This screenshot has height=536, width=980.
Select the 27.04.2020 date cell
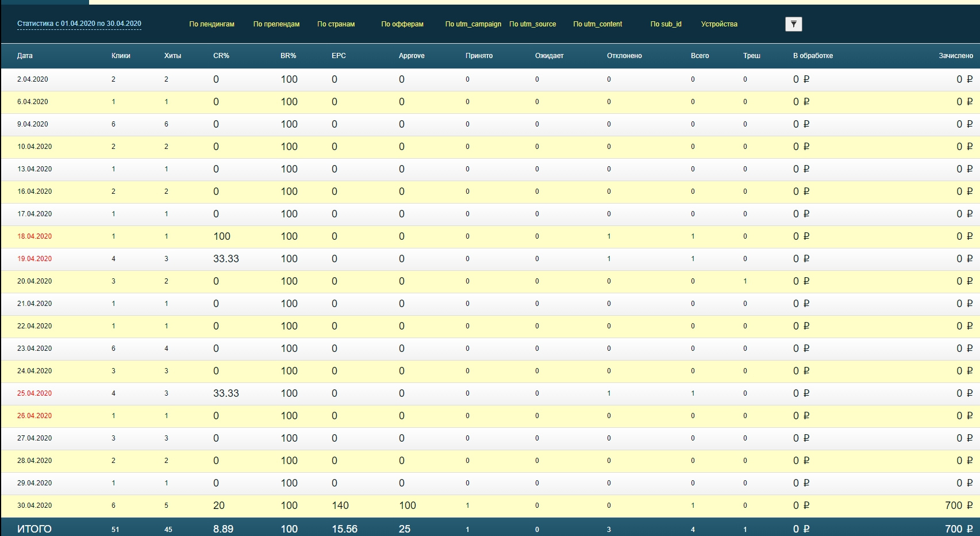(34, 438)
